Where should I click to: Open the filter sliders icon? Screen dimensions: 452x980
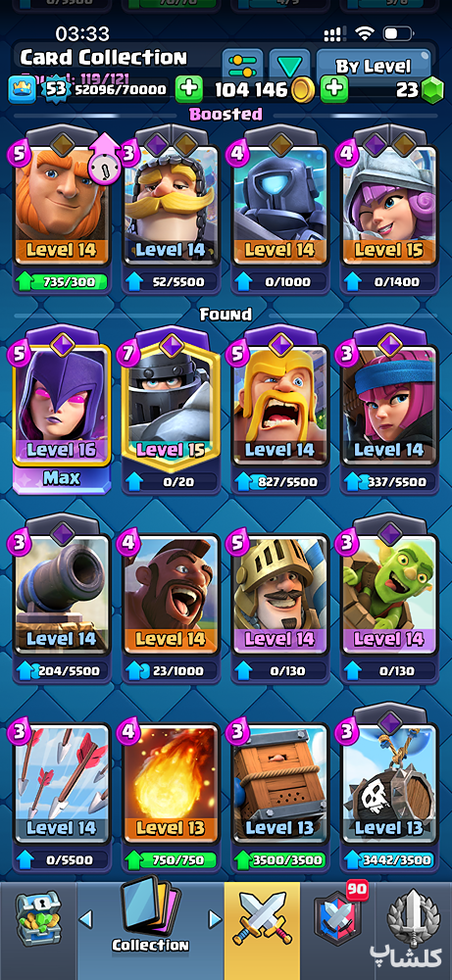click(242, 65)
